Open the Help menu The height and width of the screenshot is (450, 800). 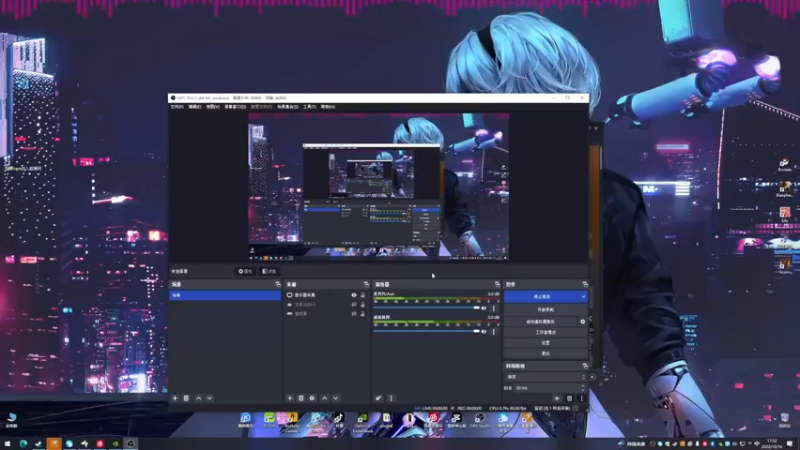[328, 107]
